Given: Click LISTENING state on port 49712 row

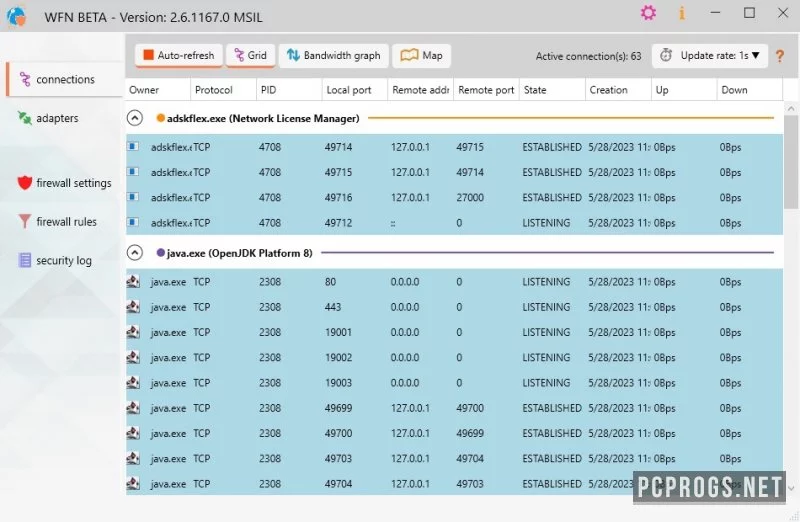Looking at the screenshot, I should pos(546,223).
